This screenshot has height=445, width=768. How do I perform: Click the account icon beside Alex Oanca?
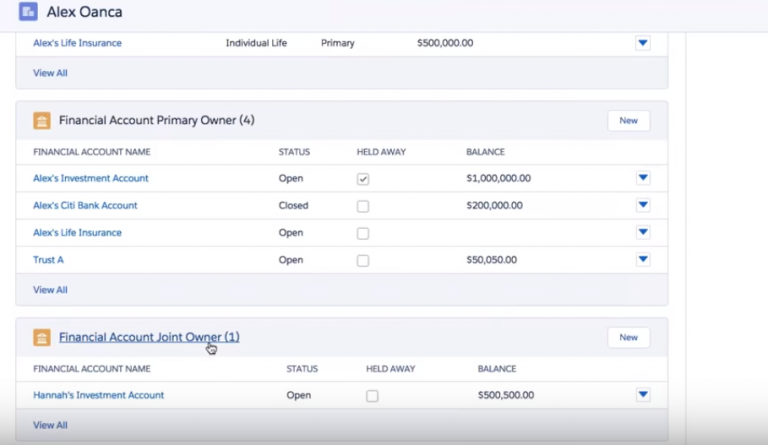(x=28, y=12)
